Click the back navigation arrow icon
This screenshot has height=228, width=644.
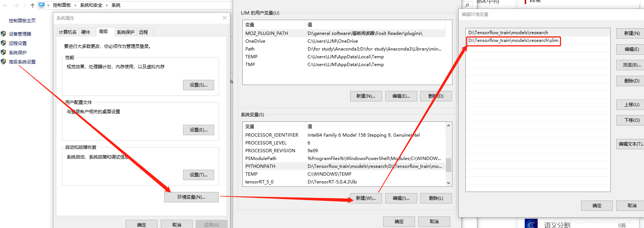6,5
